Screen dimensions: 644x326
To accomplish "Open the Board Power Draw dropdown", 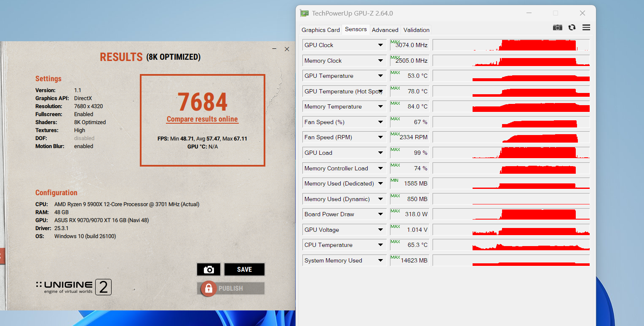I will [380, 214].
